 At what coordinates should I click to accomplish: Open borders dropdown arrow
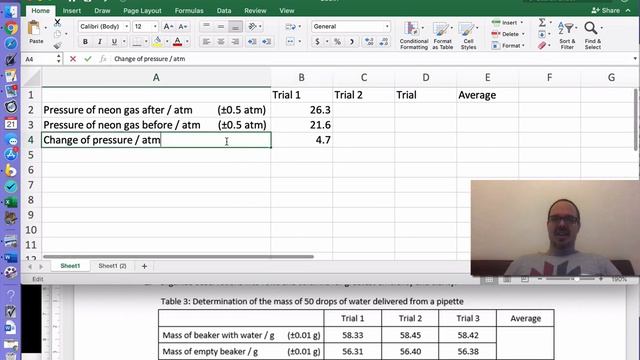coord(146,42)
